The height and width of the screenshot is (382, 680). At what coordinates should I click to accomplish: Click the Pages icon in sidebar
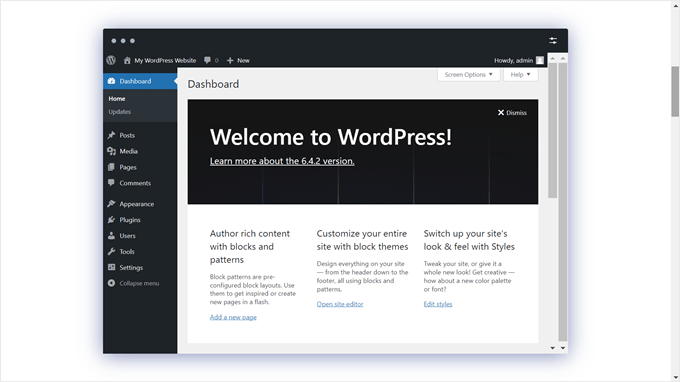111,167
